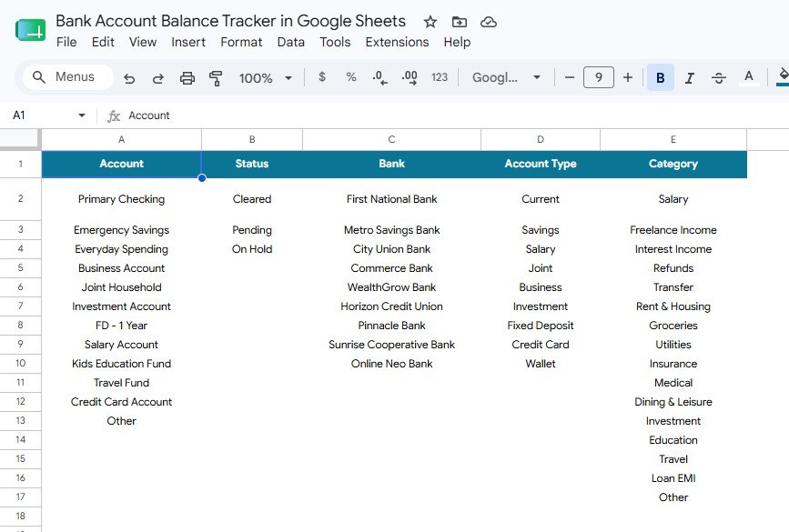Open the Data menu
The height and width of the screenshot is (532, 789).
pyautogui.click(x=291, y=42)
